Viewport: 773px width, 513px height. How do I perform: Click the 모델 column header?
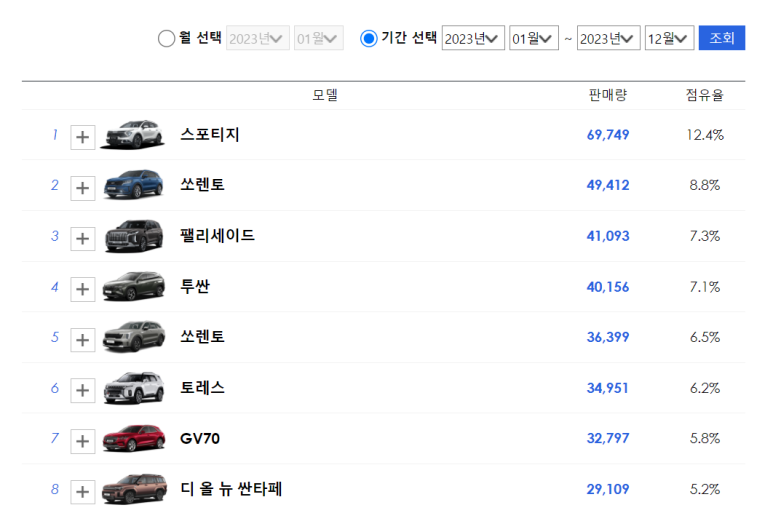(325, 95)
